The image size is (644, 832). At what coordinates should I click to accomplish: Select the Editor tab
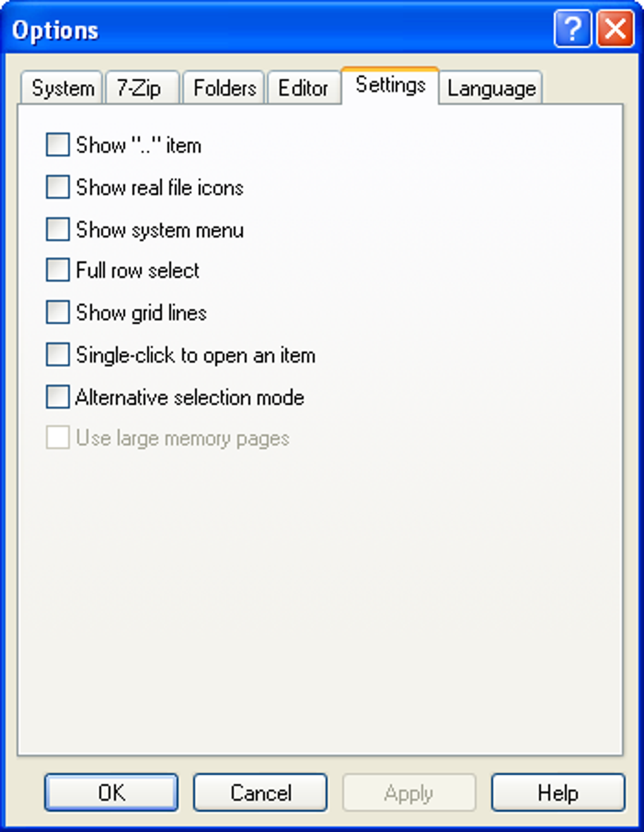tap(303, 88)
